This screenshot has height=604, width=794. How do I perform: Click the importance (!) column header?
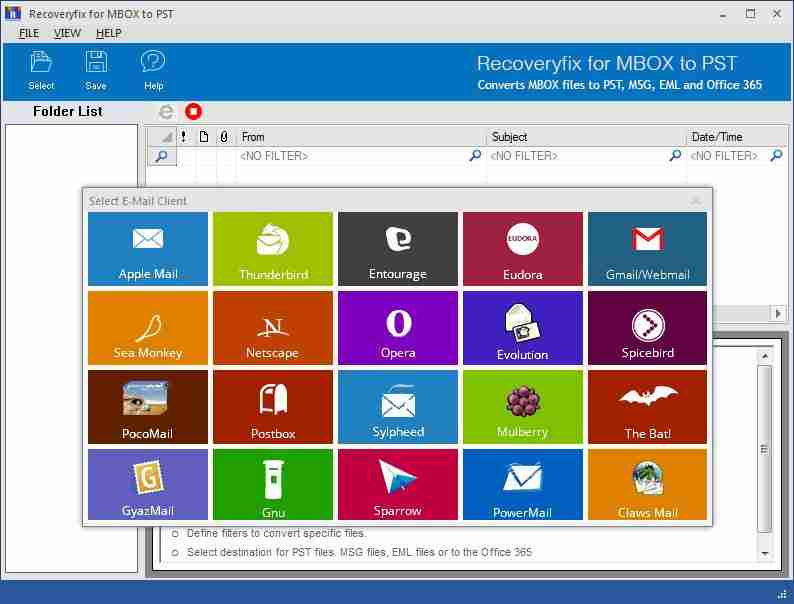click(x=183, y=137)
